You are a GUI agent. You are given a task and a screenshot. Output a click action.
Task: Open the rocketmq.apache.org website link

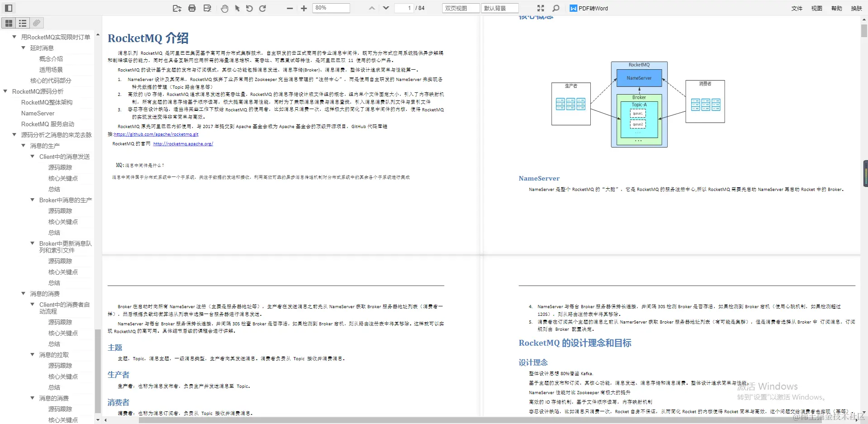(x=183, y=144)
